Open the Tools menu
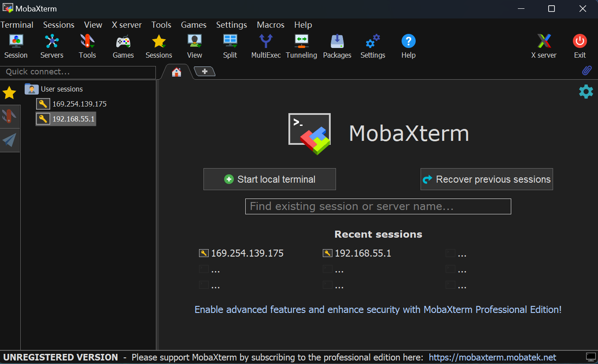Image resolution: width=598 pixels, height=364 pixels. click(x=161, y=25)
